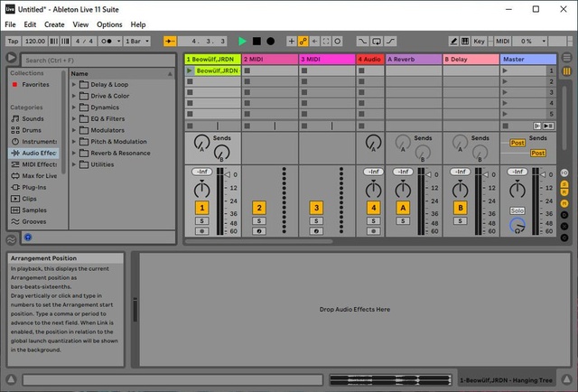578x392 pixels.
Task: Open the Options menu
Action: 109,24
